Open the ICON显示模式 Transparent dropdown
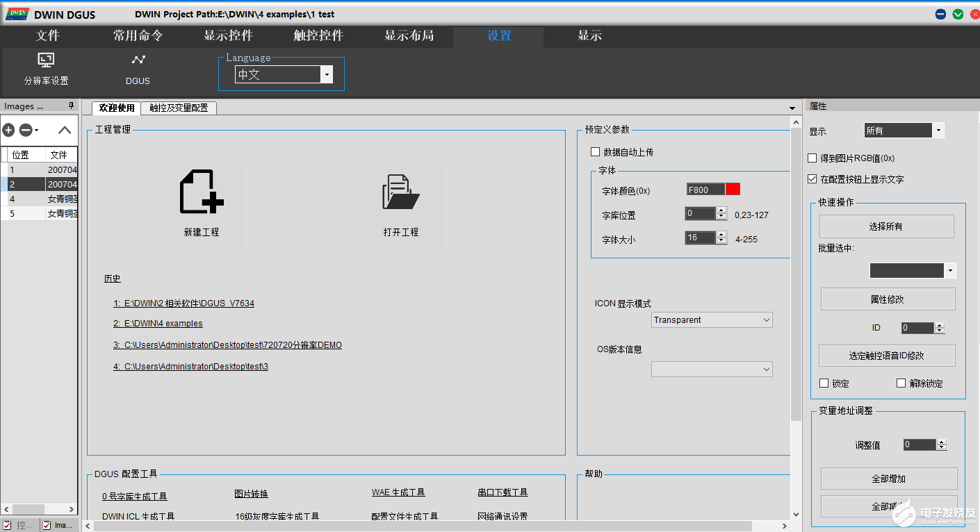 click(x=712, y=320)
